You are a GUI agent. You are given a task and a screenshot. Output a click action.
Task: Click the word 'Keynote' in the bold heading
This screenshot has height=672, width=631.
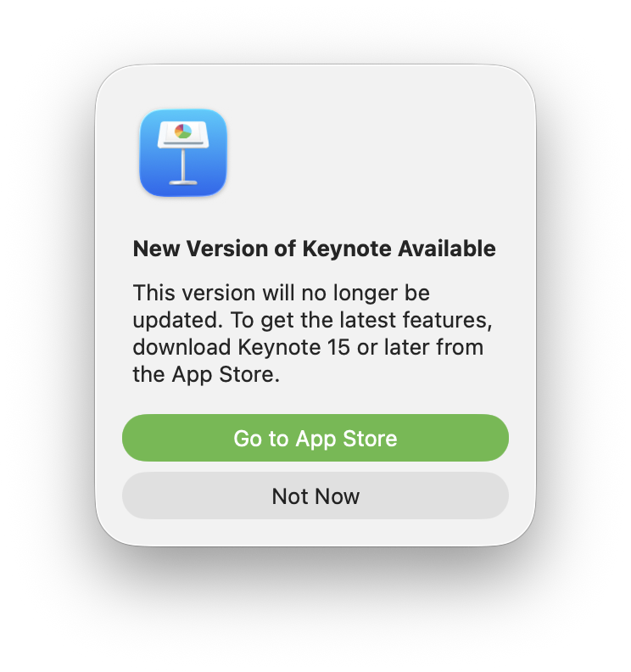(347, 249)
